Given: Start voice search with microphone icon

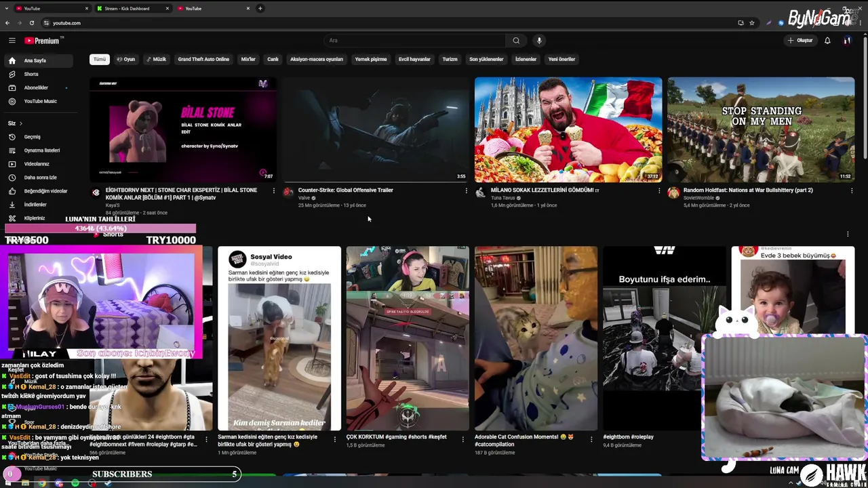Looking at the screenshot, I should click(x=539, y=41).
